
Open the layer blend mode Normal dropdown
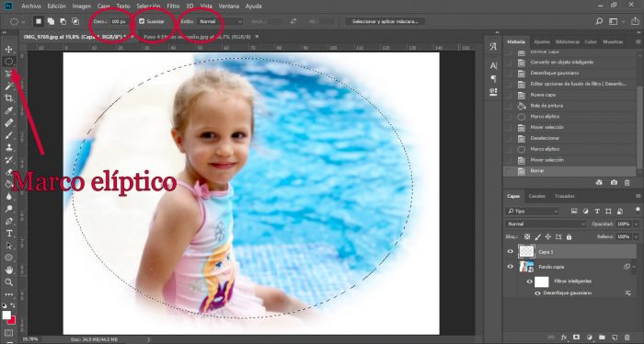pyautogui.click(x=546, y=224)
